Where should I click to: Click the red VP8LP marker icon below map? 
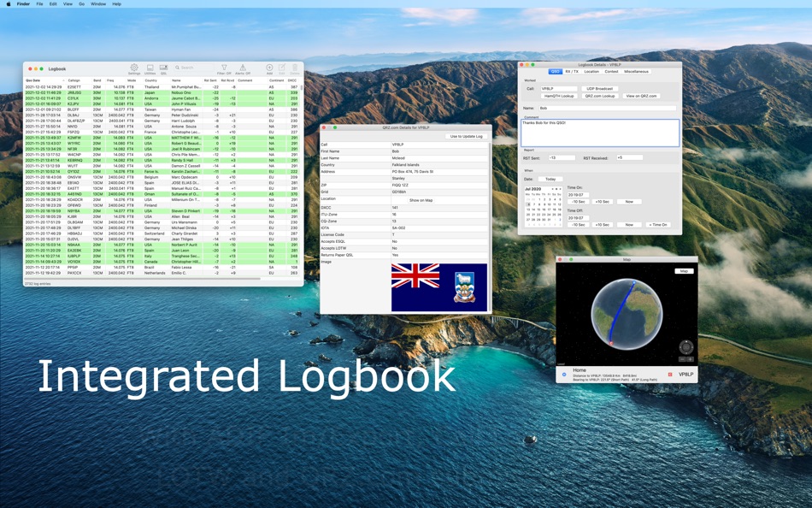pyautogui.click(x=671, y=375)
